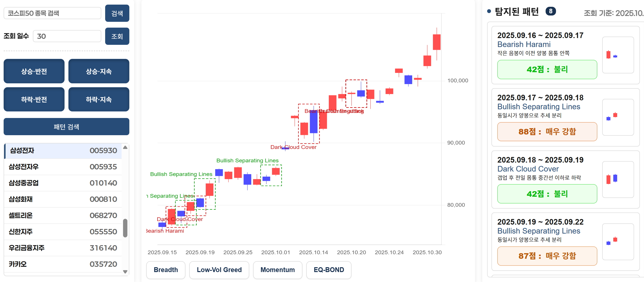Image resolution: width=644 pixels, height=282 pixels.
Task: Select 셀트리온 from the stock list
Action: click(63, 215)
